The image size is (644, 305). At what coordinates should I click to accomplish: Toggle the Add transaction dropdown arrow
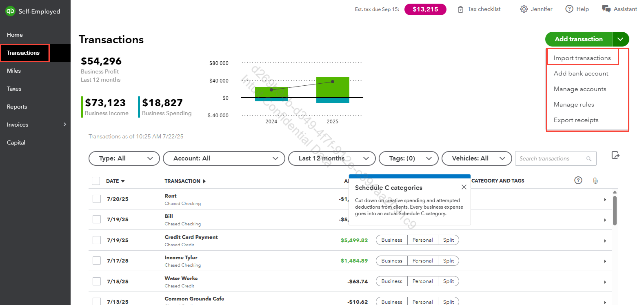620,39
